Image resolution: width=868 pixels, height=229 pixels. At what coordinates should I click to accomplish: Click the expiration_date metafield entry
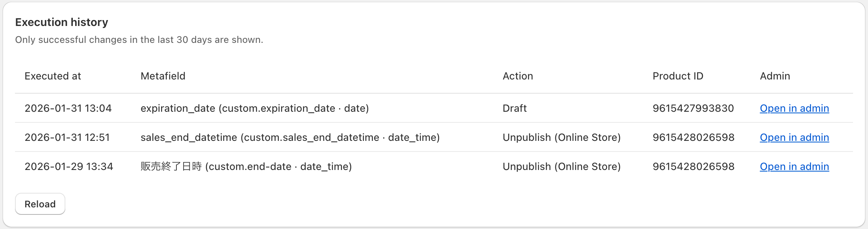pos(254,108)
